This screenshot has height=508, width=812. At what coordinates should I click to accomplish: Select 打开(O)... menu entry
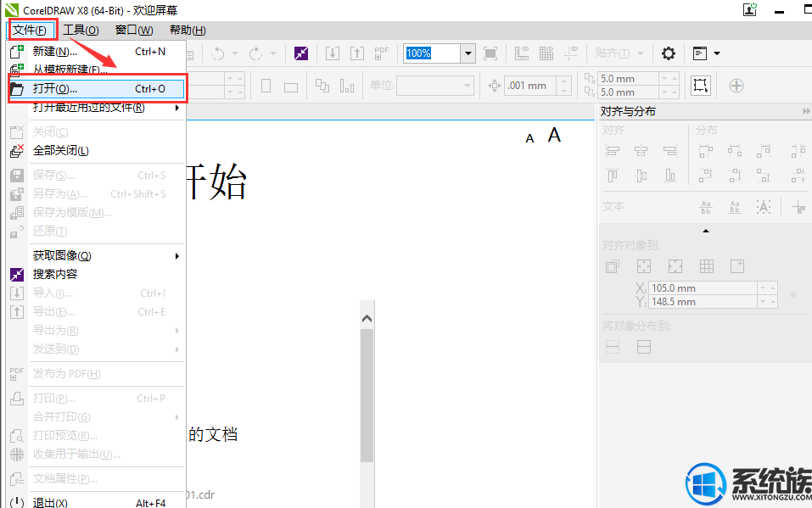(x=97, y=88)
